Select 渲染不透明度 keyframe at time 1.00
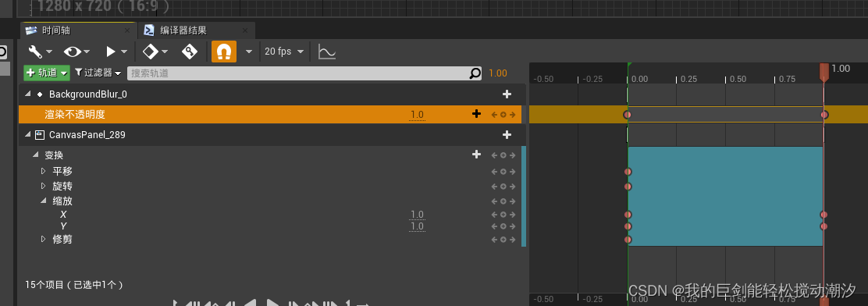Screen dimensions: 868x306 (824, 115)
